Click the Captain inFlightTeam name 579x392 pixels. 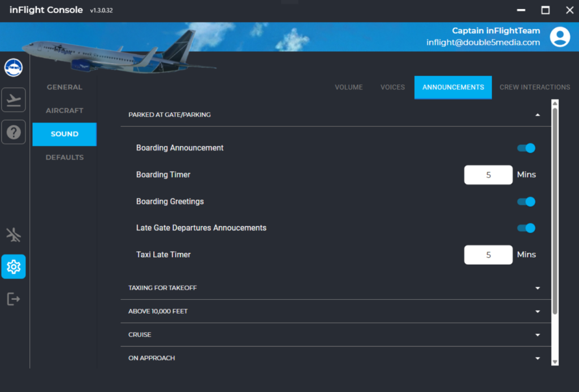click(496, 31)
